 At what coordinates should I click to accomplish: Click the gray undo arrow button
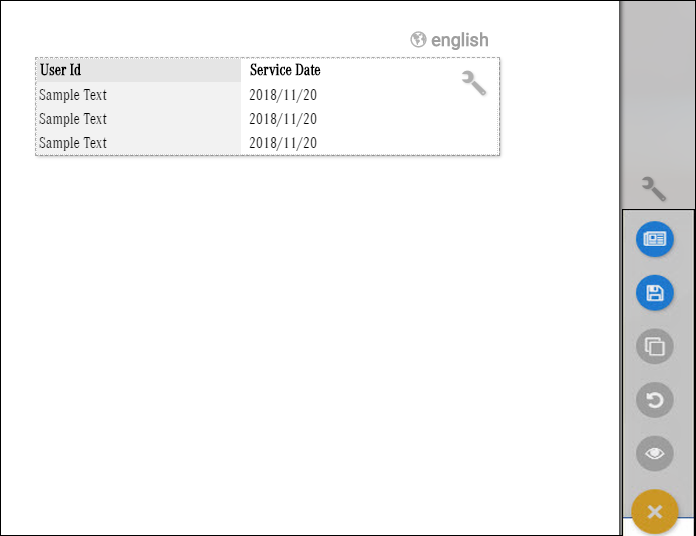pyautogui.click(x=655, y=401)
